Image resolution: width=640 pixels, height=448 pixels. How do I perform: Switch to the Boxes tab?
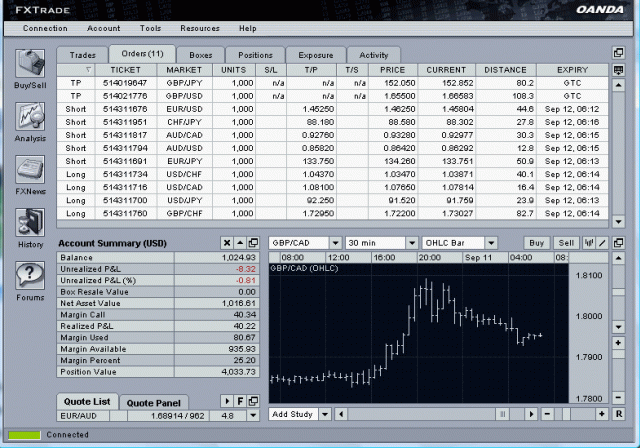pos(201,55)
